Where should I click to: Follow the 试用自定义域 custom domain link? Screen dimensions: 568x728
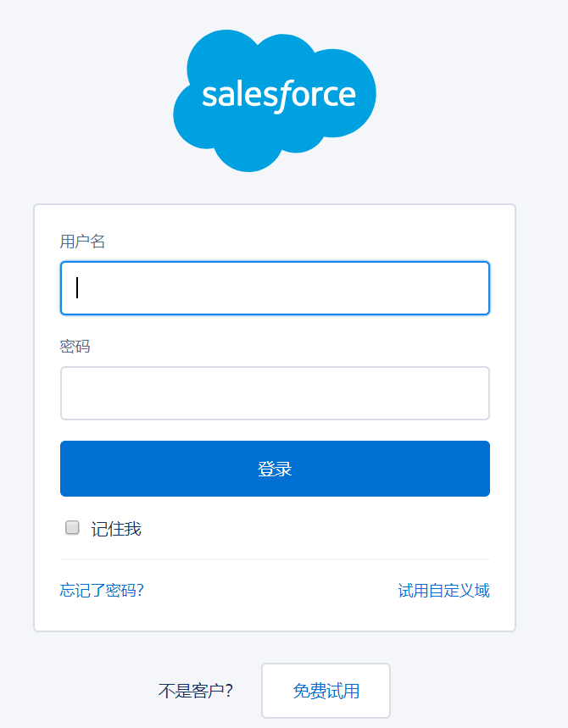(x=443, y=591)
